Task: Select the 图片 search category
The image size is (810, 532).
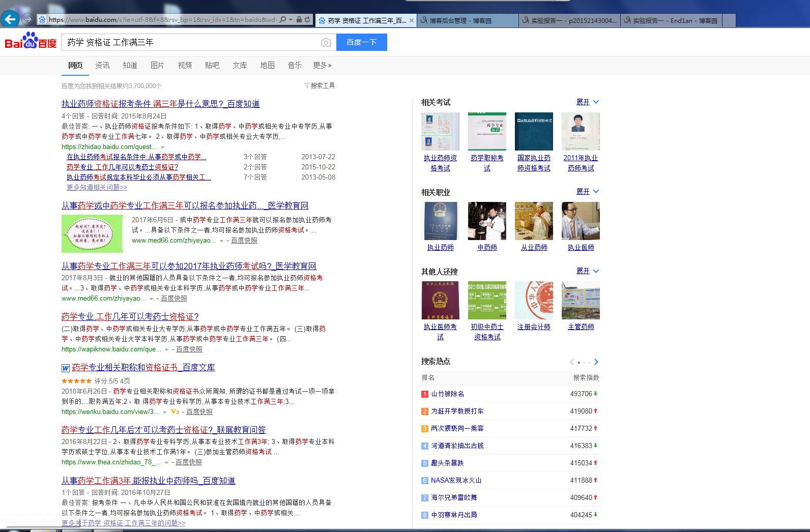Action: [157, 65]
